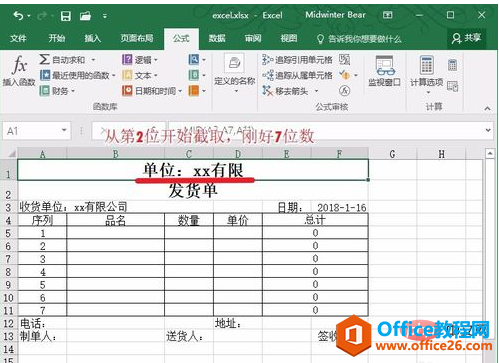499x363 pixels.
Task: Click the 电话： cell
Action: coord(42,323)
